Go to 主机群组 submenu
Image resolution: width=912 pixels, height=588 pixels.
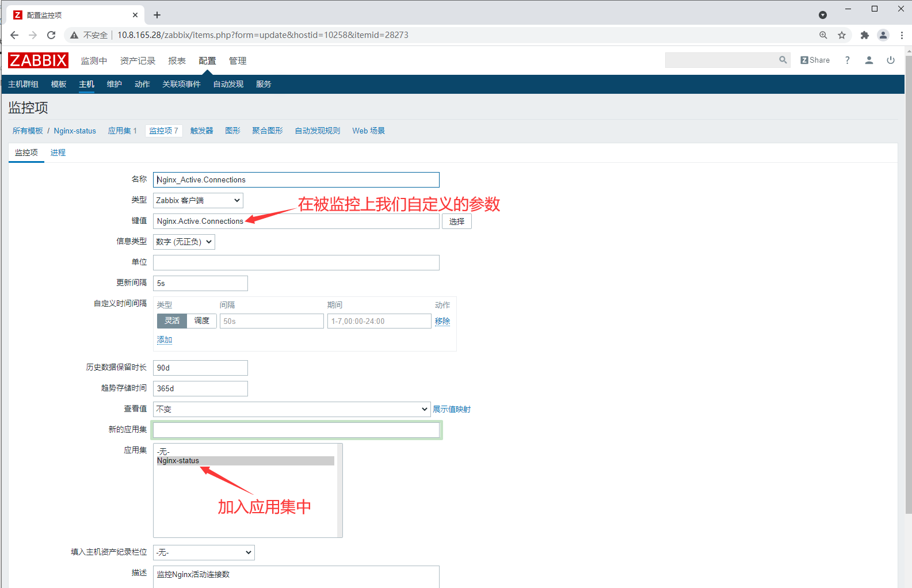pyautogui.click(x=23, y=84)
